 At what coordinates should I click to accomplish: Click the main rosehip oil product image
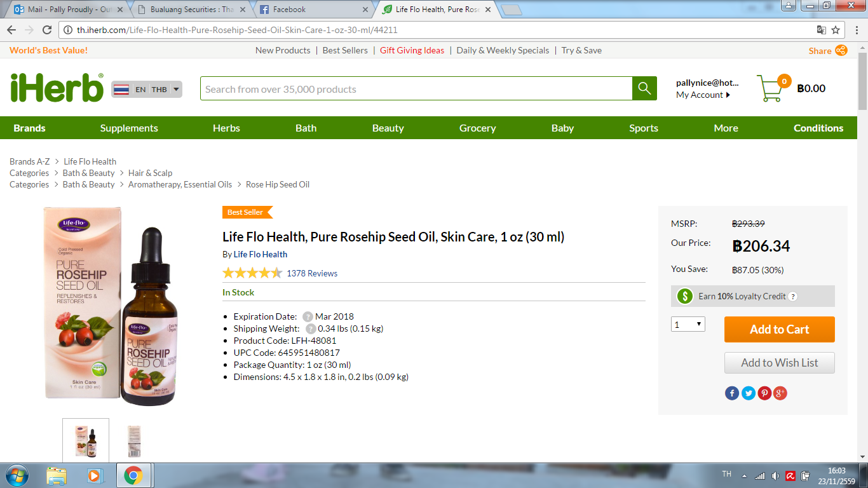click(x=112, y=306)
